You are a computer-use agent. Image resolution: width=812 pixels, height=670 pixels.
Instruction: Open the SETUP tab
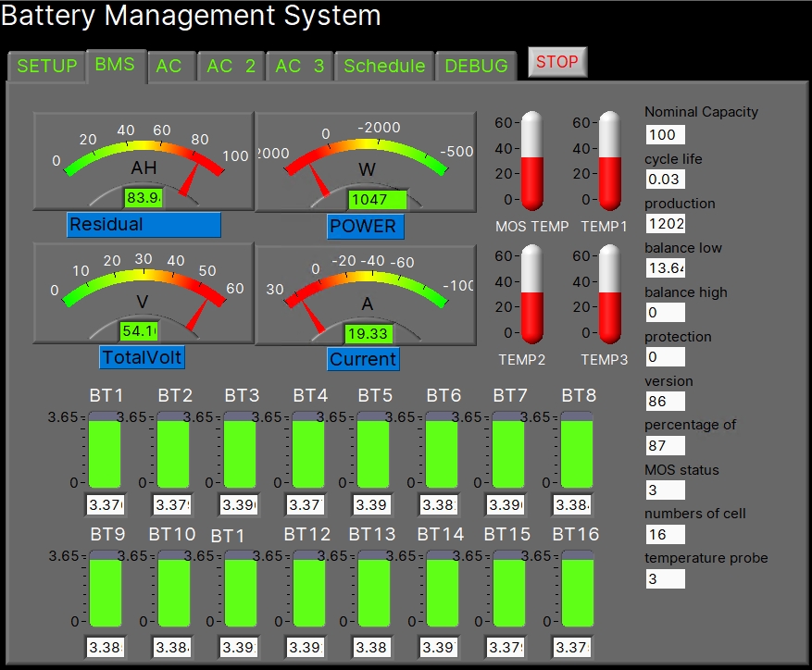click(x=46, y=66)
